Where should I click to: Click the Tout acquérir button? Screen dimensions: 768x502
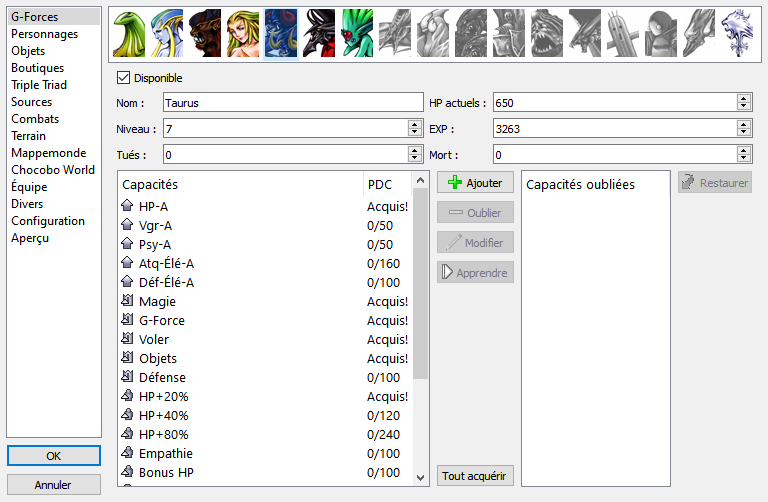pos(475,476)
